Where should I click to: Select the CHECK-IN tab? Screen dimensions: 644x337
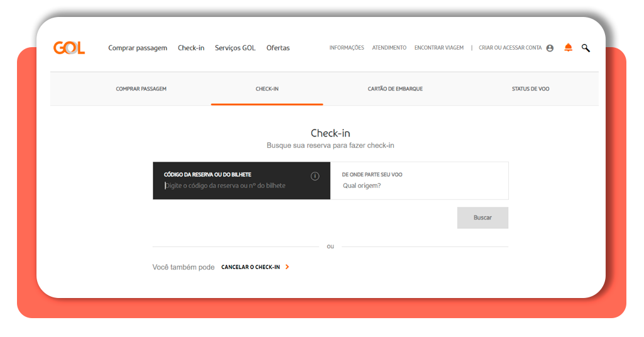(x=267, y=89)
